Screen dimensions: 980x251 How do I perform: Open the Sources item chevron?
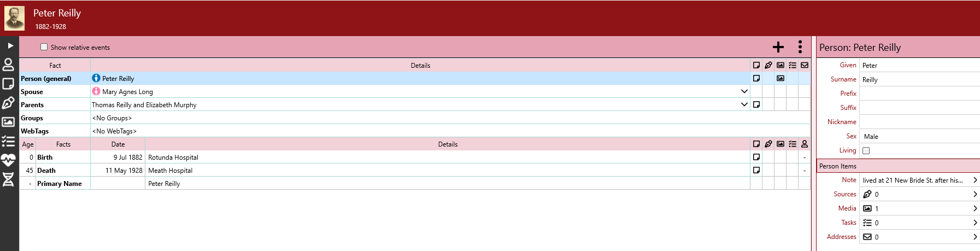coord(975,194)
